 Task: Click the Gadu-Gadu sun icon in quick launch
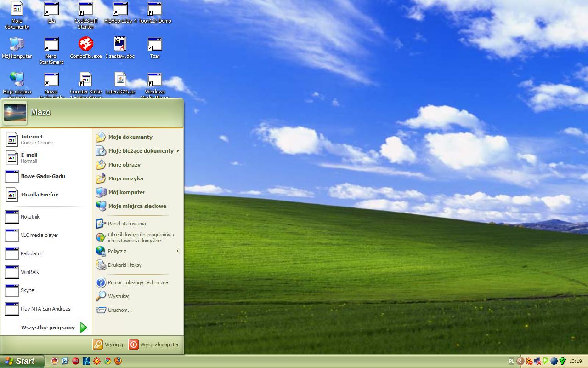(97, 361)
